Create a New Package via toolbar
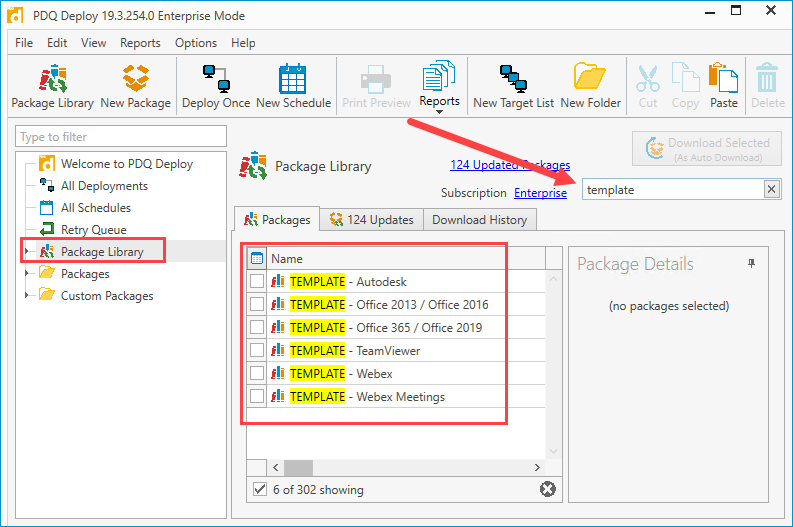This screenshot has width=793, height=527. point(136,86)
